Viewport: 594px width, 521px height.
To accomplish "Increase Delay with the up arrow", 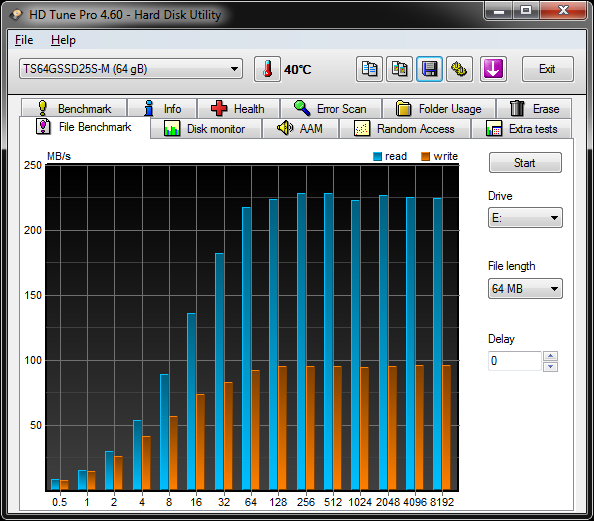I will point(550,356).
